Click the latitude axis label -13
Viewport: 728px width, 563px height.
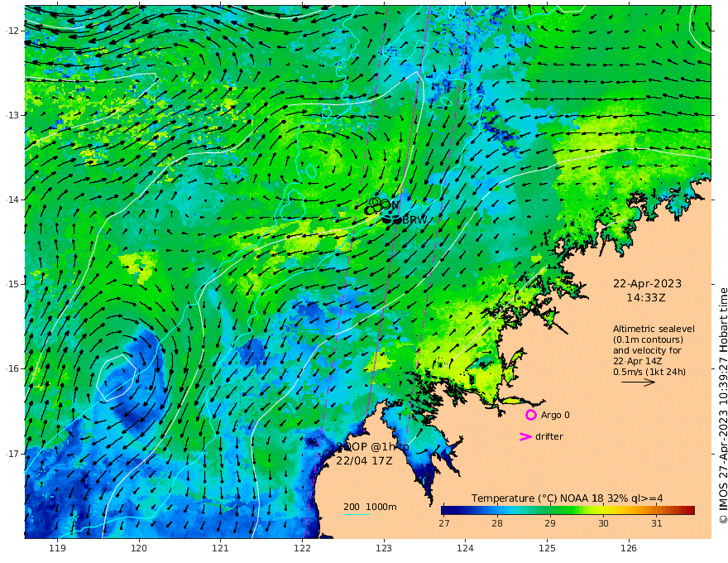click(12, 115)
